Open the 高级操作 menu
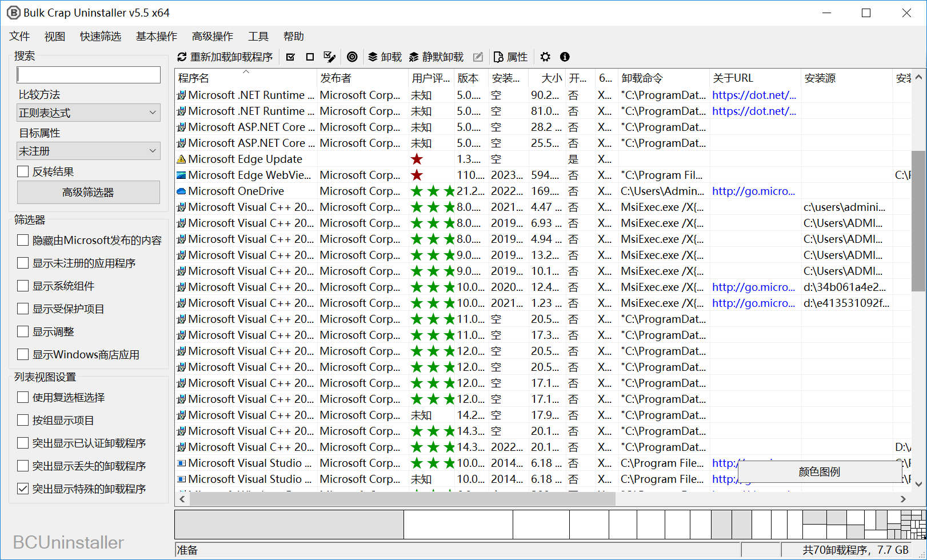The width and height of the screenshot is (927, 560). [x=213, y=37]
